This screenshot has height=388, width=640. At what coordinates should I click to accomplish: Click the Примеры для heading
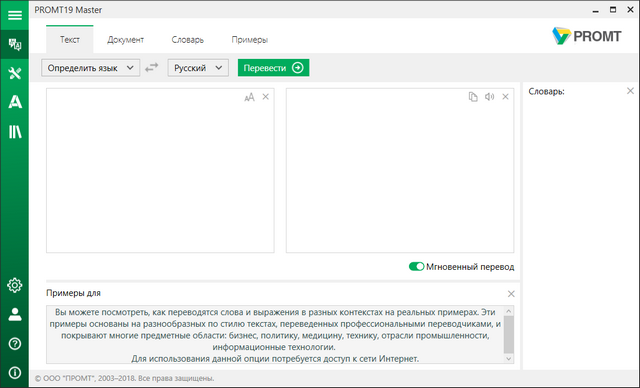(73, 293)
